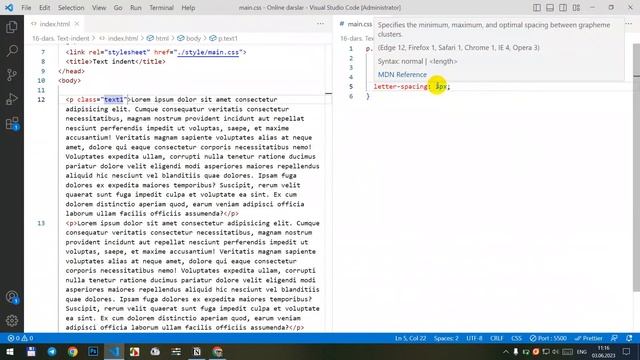Expand the body breadcrumb
Image resolution: width=640 pixels, height=360 pixels.
tap(189, 38)
